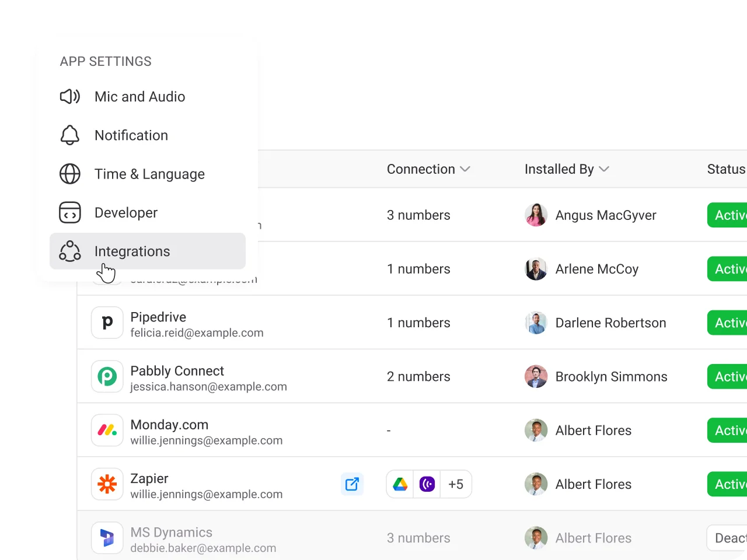This screenshot has height=560, width=747.
Task: Click the Monday.com logo icon
Action: coord(107,430)
